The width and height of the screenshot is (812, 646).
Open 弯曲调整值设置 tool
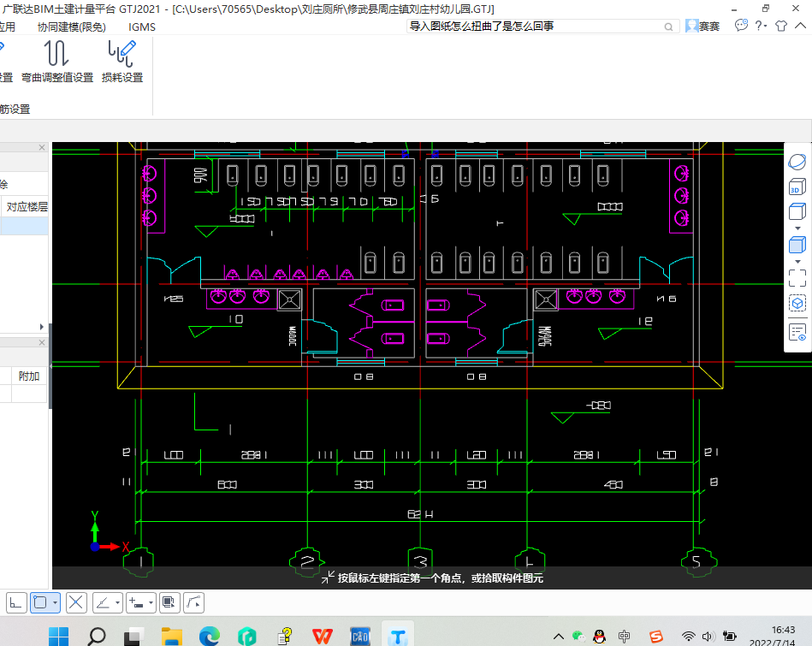(57, 61)
